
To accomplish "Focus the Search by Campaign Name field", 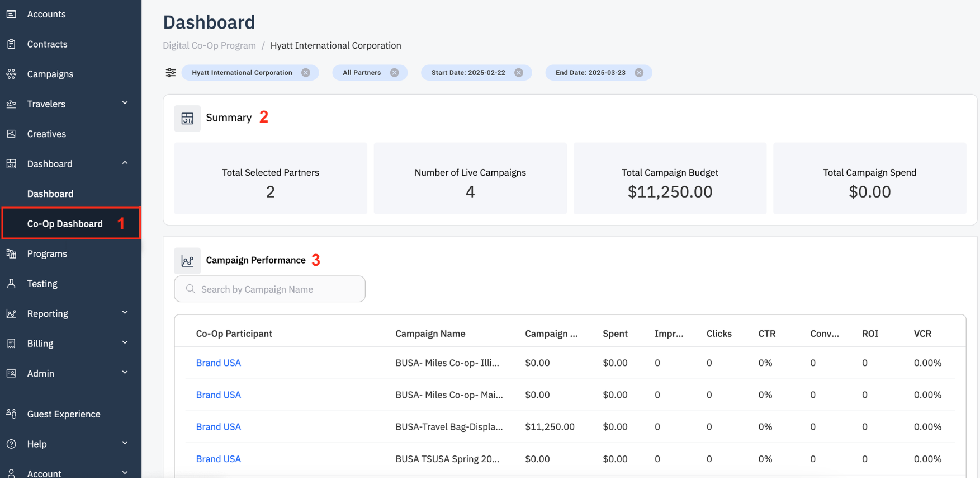I will (x=270, y=289).
